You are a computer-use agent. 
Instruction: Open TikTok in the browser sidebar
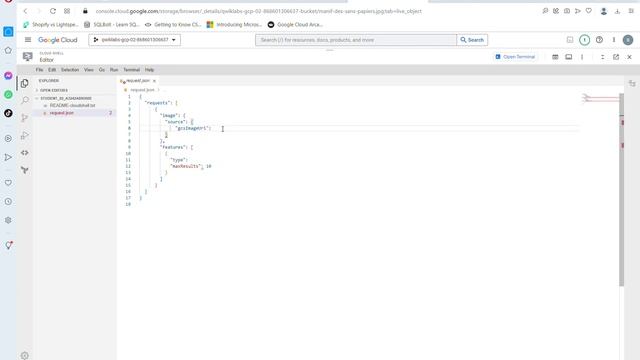tap(8, 113)
